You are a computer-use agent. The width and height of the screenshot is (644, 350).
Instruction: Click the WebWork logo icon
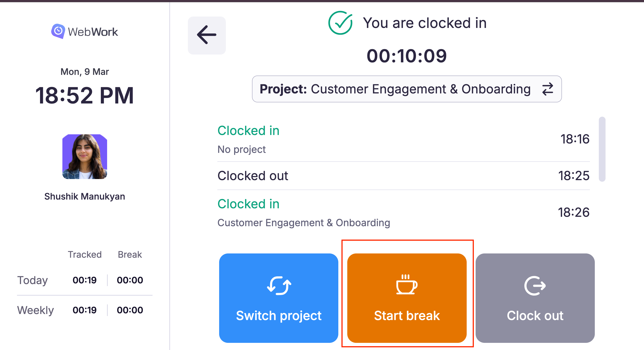point(58,31)
